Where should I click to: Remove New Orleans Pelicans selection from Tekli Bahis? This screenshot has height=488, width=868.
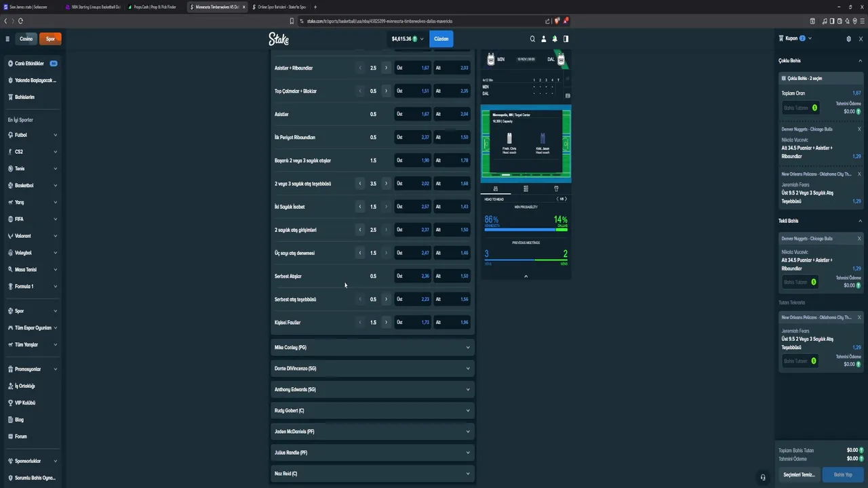pos(859,317)
